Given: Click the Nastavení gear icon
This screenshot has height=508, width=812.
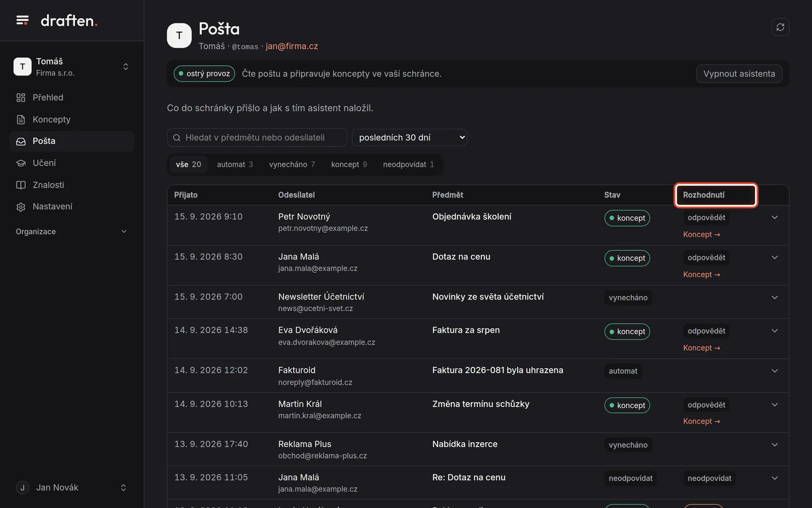Looking at the screenshot, I should tap(21, 207).
